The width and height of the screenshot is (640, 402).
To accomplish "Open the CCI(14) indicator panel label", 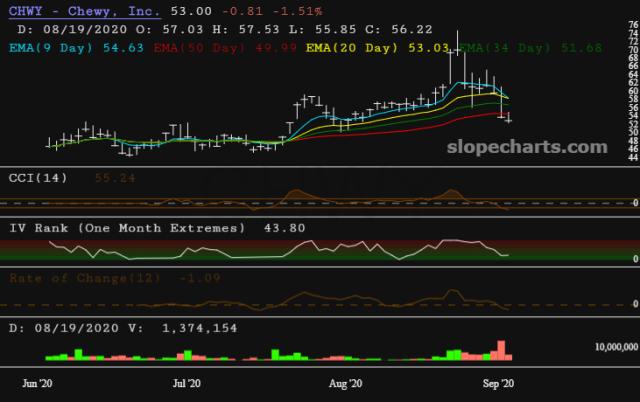I will pyautogui.click(x=40, y=177).
